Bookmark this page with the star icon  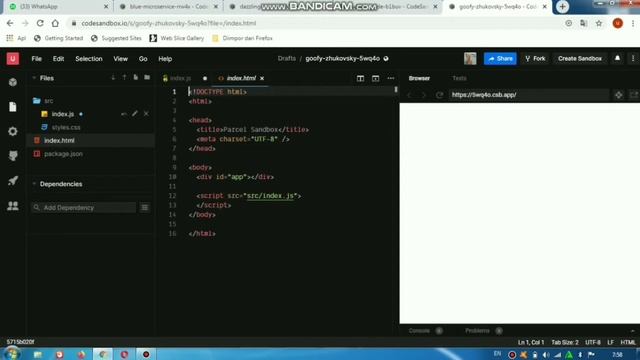coord(599,23)
